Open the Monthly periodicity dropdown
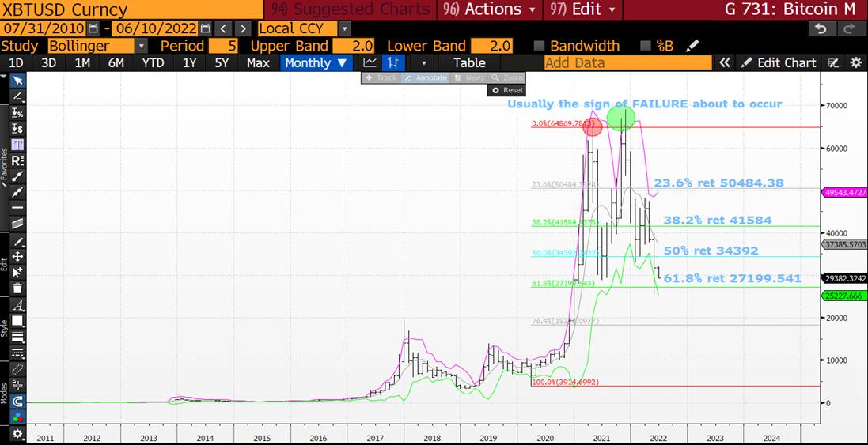Image resolution: width=868 pixels, height=445 pixels. click(316, 63)
